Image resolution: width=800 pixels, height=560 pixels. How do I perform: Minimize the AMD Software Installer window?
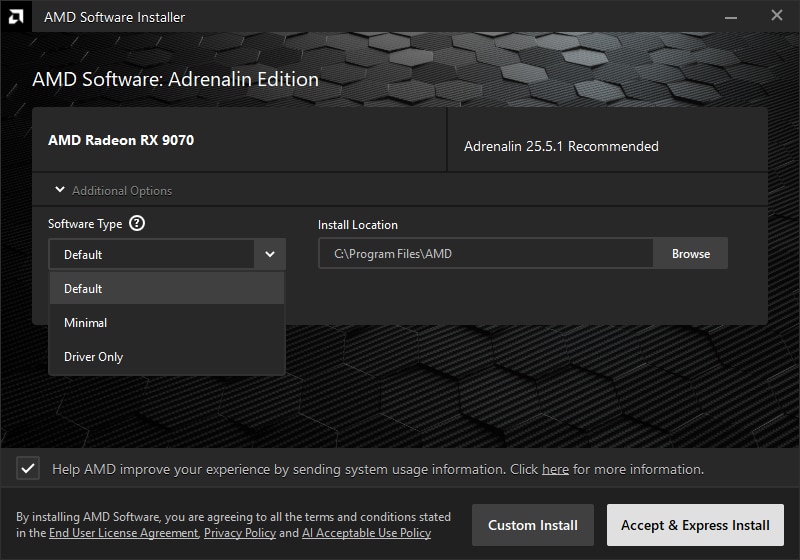pos(731,17)
